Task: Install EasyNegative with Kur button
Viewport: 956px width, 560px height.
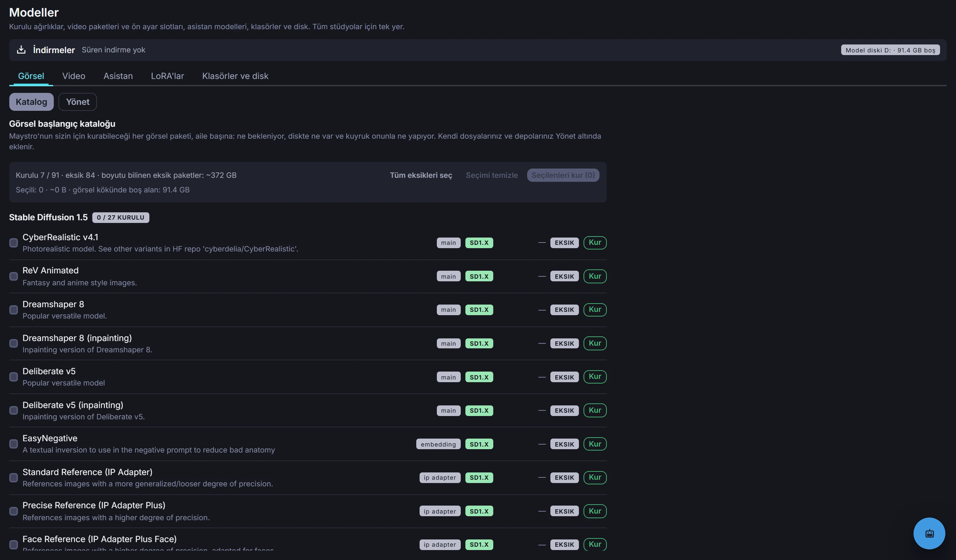Action: 595,444
